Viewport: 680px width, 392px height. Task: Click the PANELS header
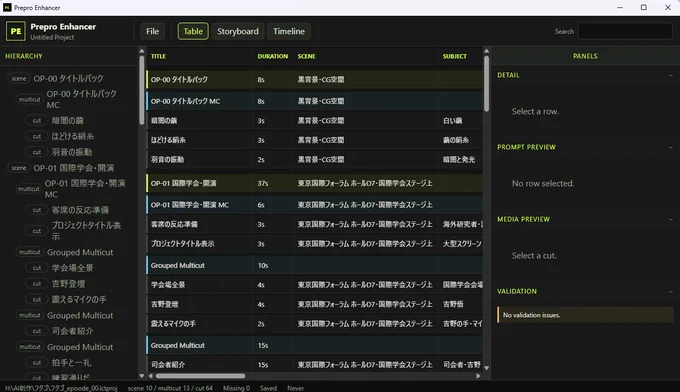tap(585, 56)
